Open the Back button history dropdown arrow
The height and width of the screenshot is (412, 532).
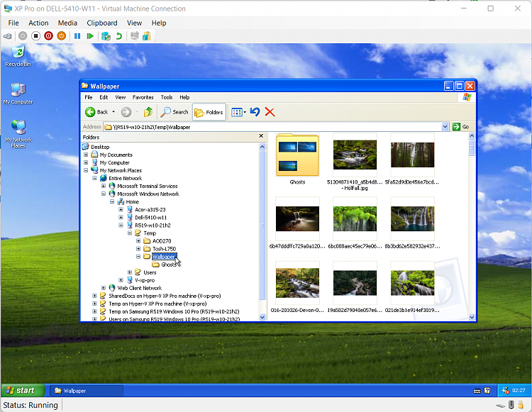113,112
